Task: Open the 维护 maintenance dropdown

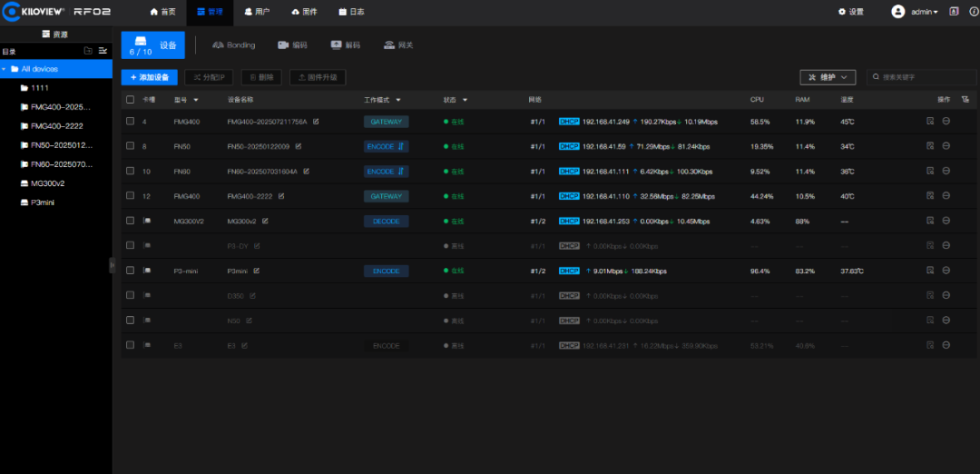Action: 827,78
